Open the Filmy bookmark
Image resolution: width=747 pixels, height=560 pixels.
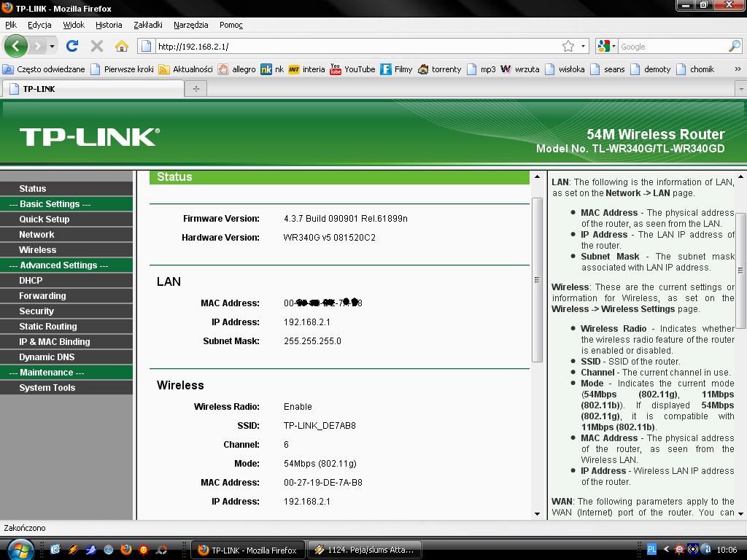point(396,69)
